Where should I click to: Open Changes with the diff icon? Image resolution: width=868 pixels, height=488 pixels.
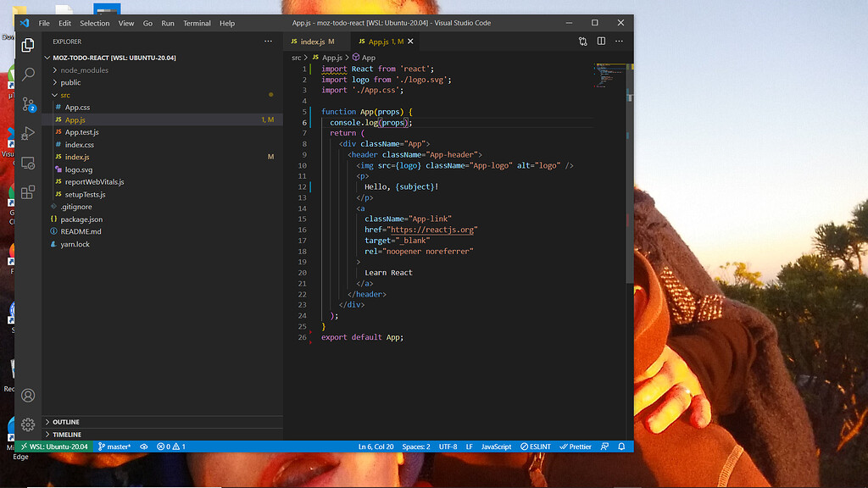pyautogui.click(x=582, y=41)
